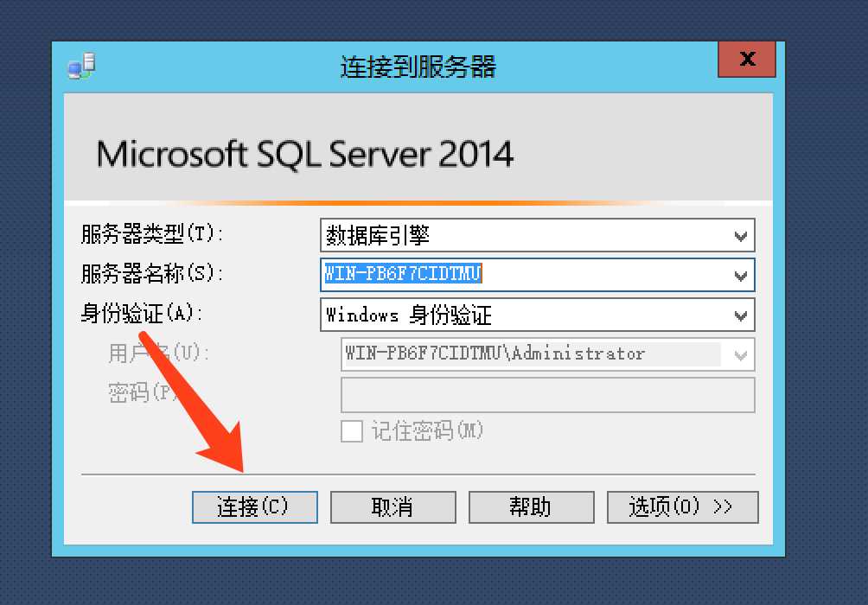Click the 连接(C) button

(255, 507)
